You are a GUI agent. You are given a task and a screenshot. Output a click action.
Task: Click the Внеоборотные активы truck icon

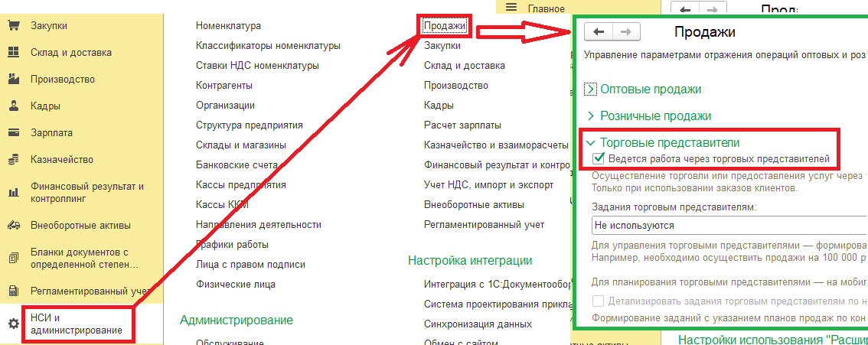(x=13, y=226)
